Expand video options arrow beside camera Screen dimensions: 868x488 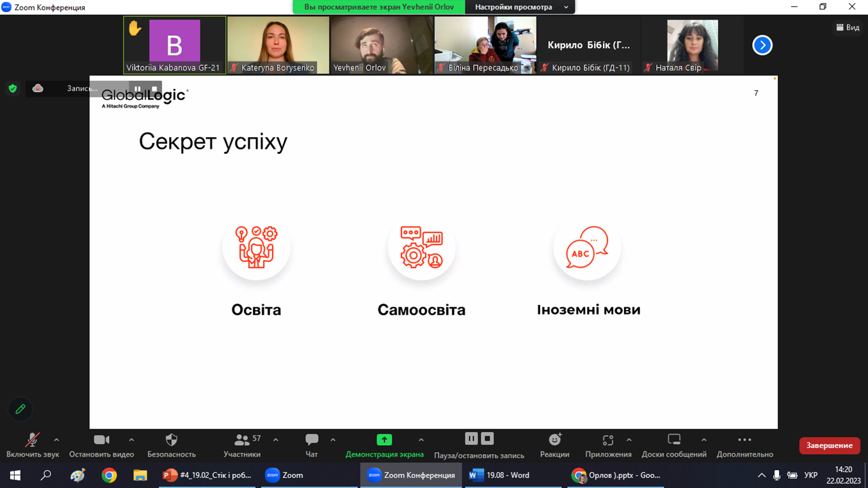point(131,440)
